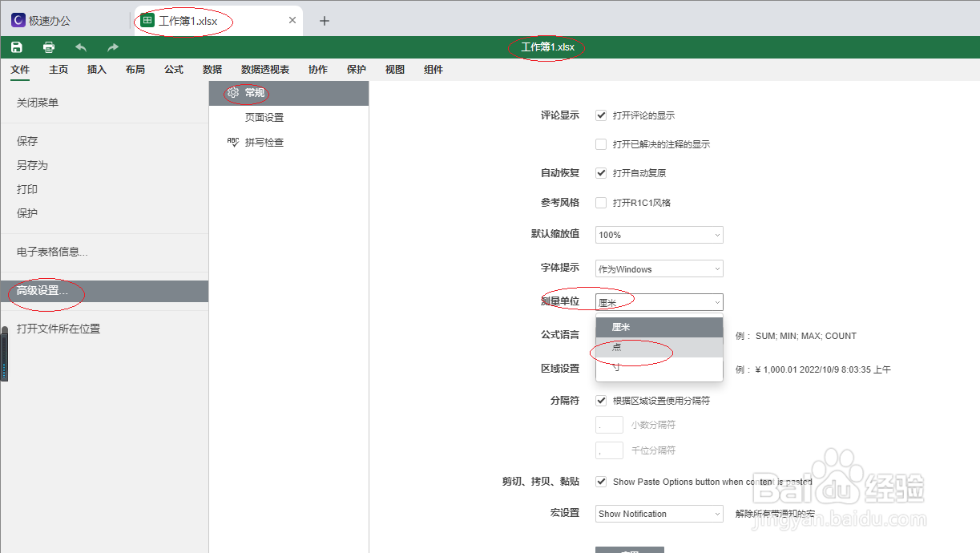
Task: Disable the 打开评论的显示 checkbox
Action: tap(601, 115)
